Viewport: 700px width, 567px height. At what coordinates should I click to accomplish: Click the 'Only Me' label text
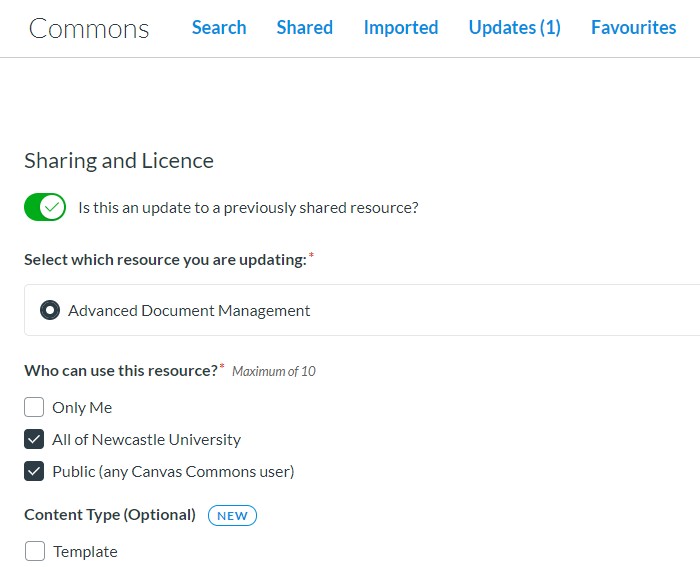click(x=82, y=408)
